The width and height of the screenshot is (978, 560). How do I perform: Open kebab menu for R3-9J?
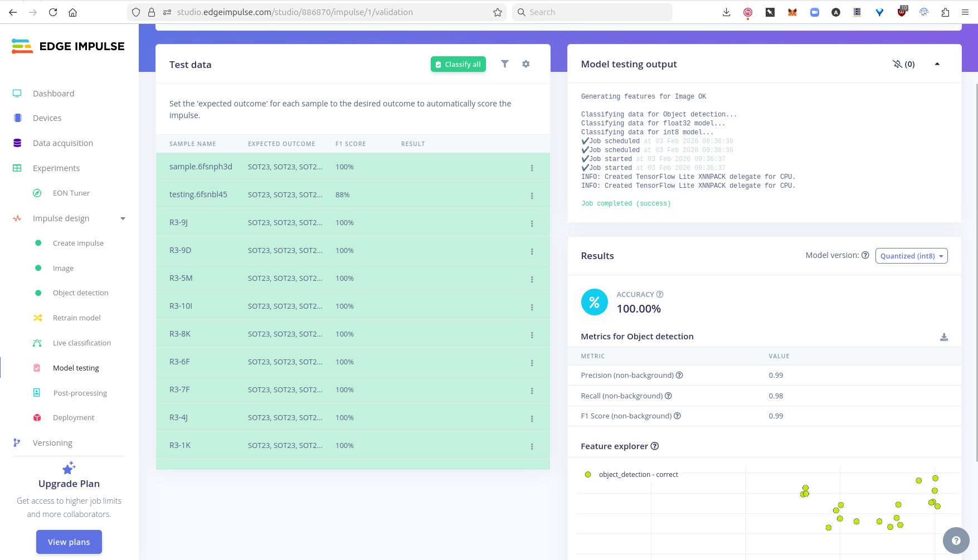click(532, 223)
